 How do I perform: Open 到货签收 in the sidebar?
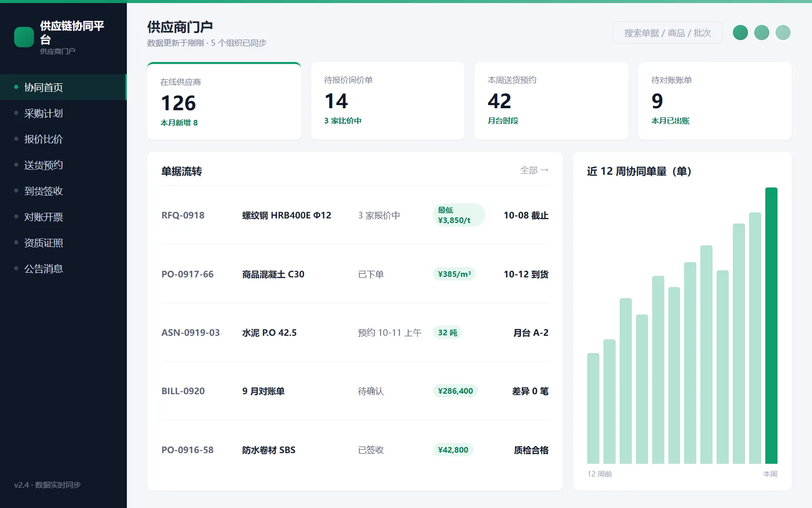pos(63,191)
